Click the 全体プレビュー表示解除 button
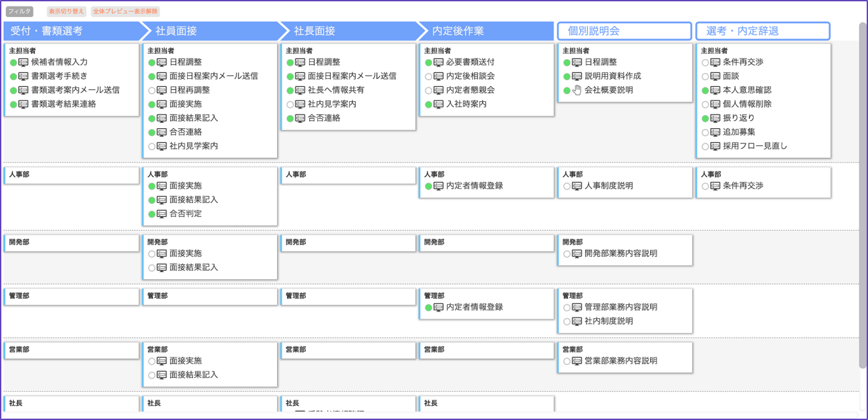Viewport: 868px width, 420px height. click(x=125, y=12)
